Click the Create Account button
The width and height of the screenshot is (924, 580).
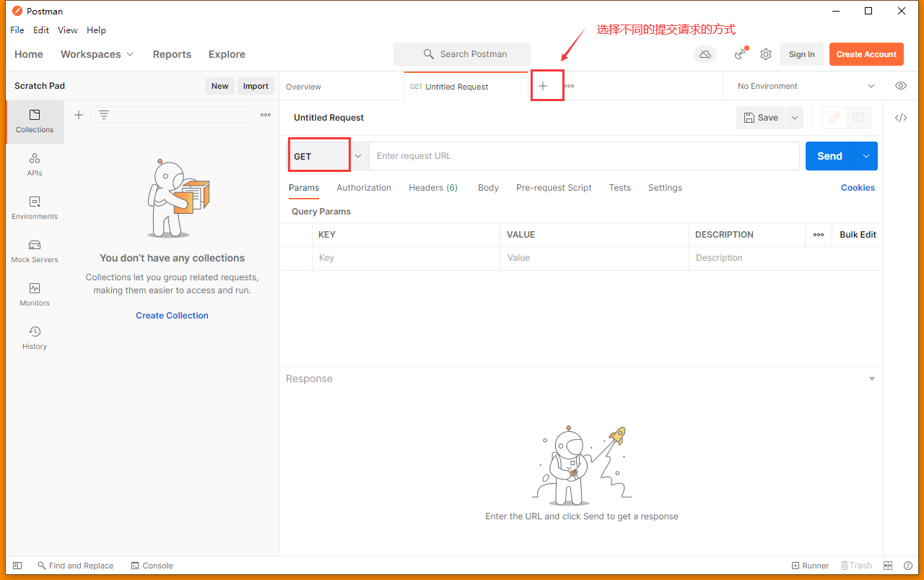(x=866, y=54)
